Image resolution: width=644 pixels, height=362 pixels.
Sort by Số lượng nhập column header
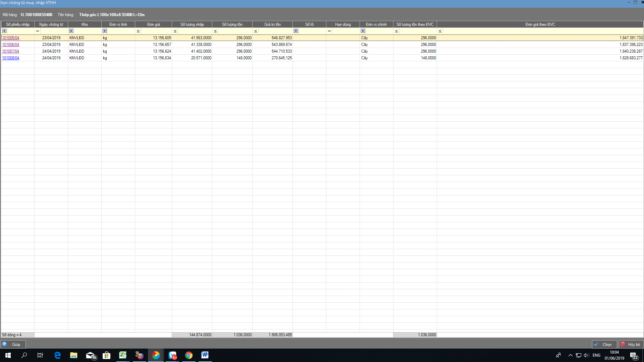(x=192, y=24)
